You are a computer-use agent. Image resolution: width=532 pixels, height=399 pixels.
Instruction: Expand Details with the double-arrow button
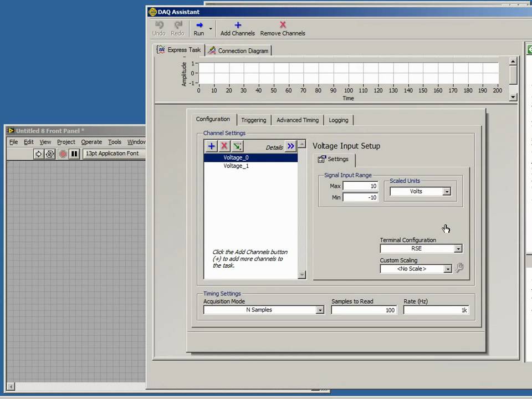pyautogui.click(x=291, y=146)
